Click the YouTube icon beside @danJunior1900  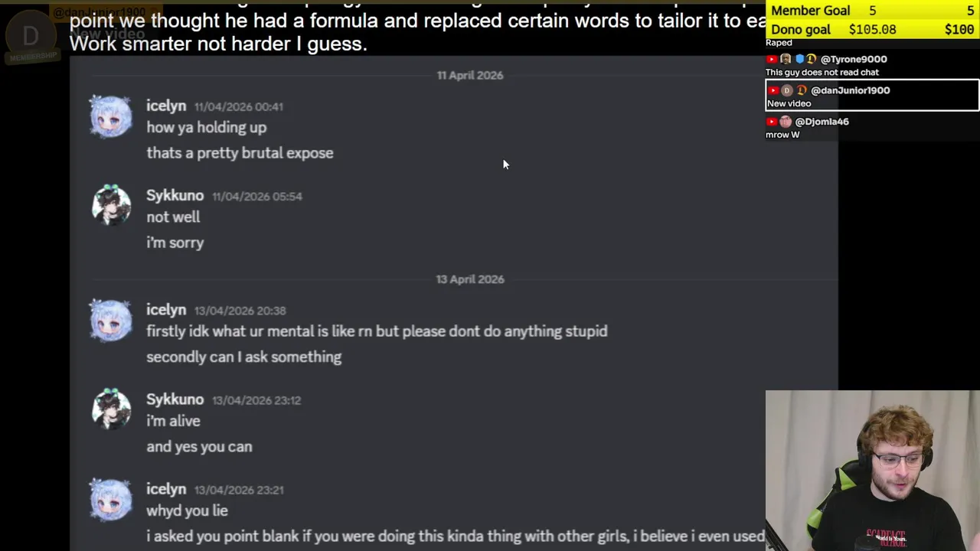pyautogui.click(x=773, y=90)
